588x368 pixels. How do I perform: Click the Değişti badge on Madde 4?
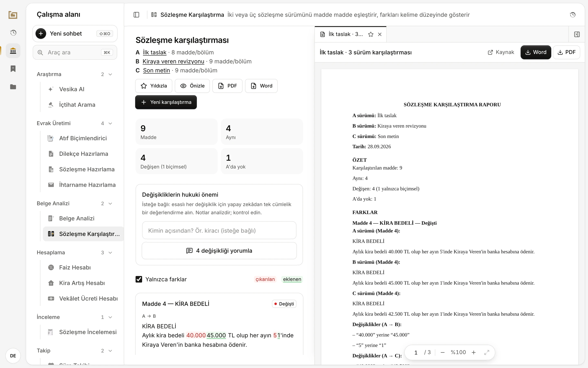(x=284, y=304)
